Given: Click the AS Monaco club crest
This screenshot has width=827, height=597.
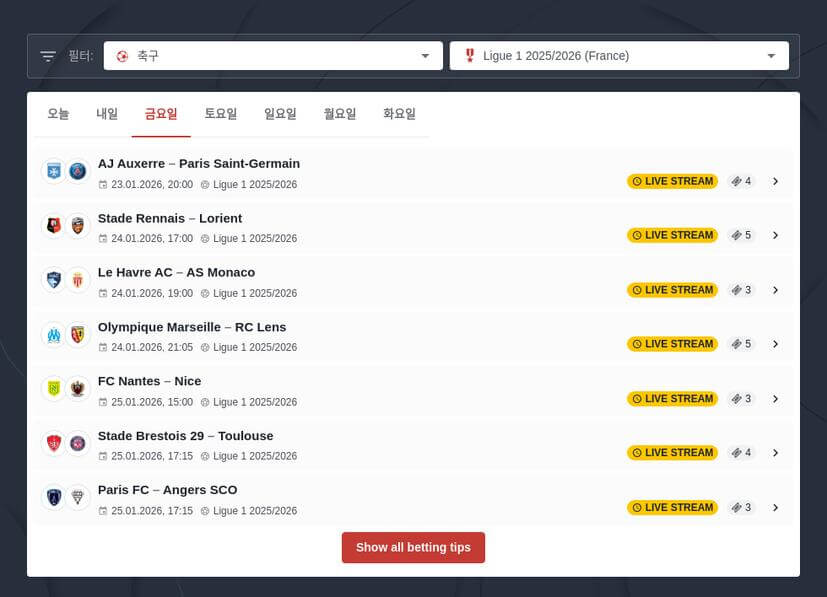Looking at the screenshot, I should [x=78, y=280].
